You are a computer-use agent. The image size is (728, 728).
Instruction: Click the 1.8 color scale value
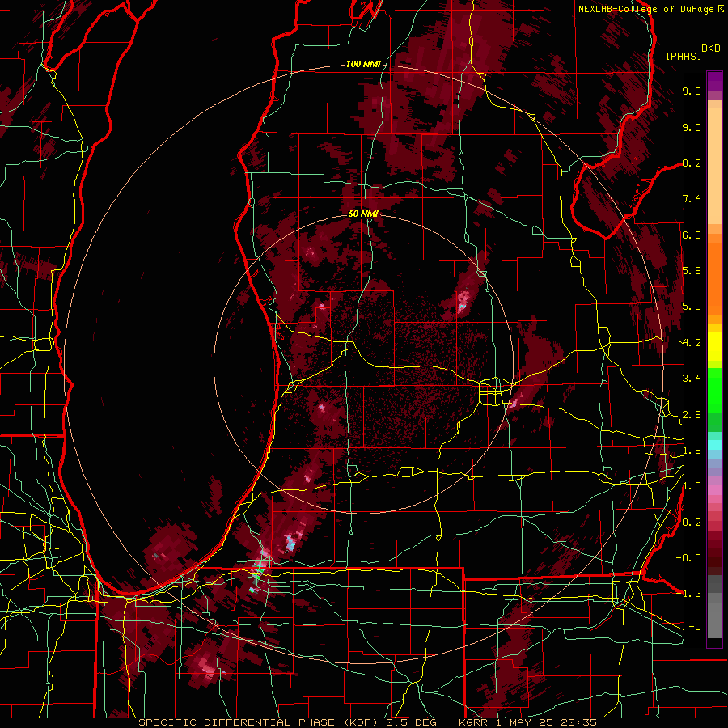click(x=692, y=451)
